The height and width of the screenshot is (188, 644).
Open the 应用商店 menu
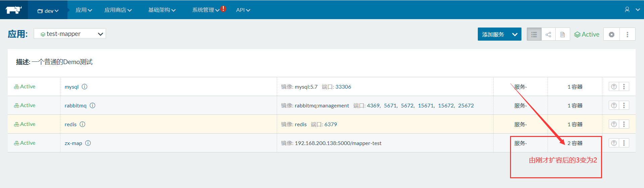[x=118, y=10]
